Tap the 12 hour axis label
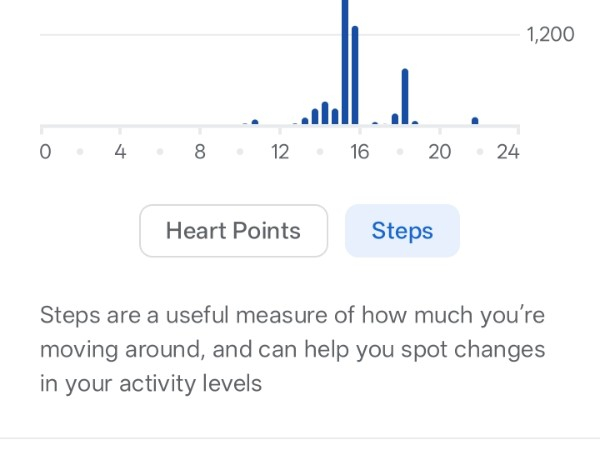This screenshot has height=450, width=600. click(x=280, y=153)
